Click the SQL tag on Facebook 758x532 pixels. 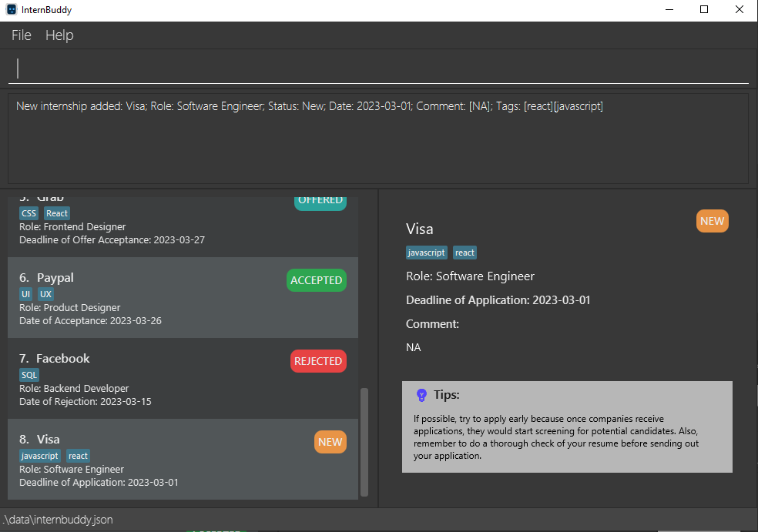[29, 374]
